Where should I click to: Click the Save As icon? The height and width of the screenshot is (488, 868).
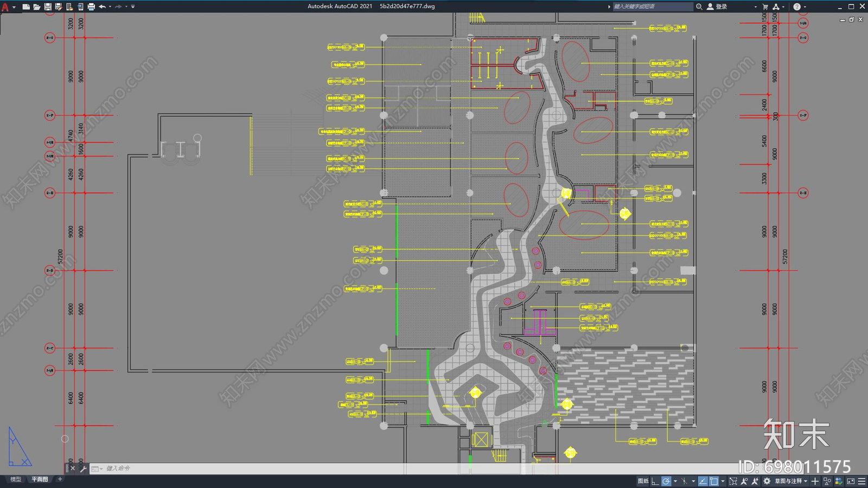click(59, 7)
